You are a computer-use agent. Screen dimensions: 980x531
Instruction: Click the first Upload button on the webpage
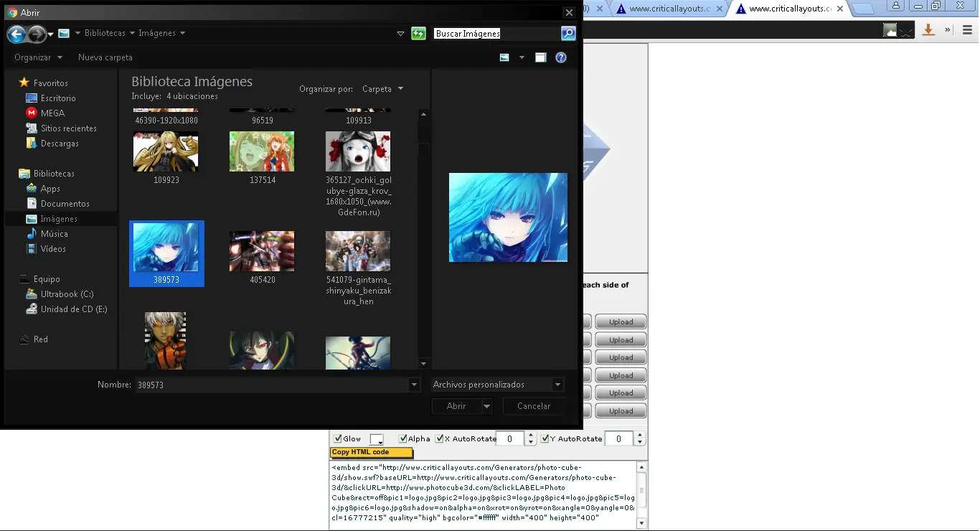tap(621, 322)
